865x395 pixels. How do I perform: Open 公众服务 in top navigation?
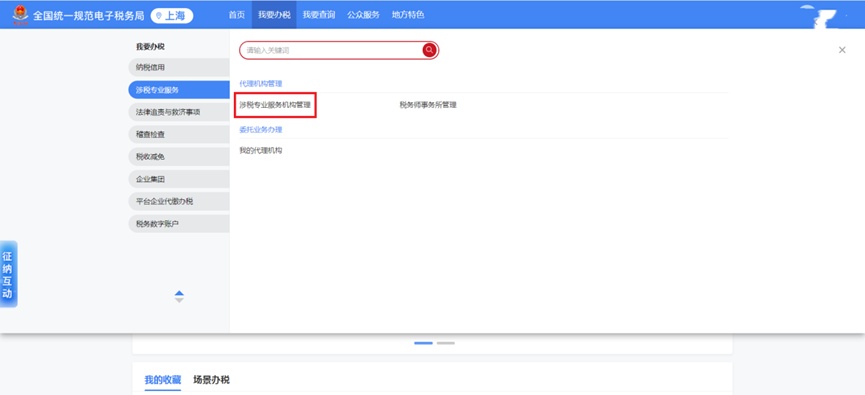(364, 15)
